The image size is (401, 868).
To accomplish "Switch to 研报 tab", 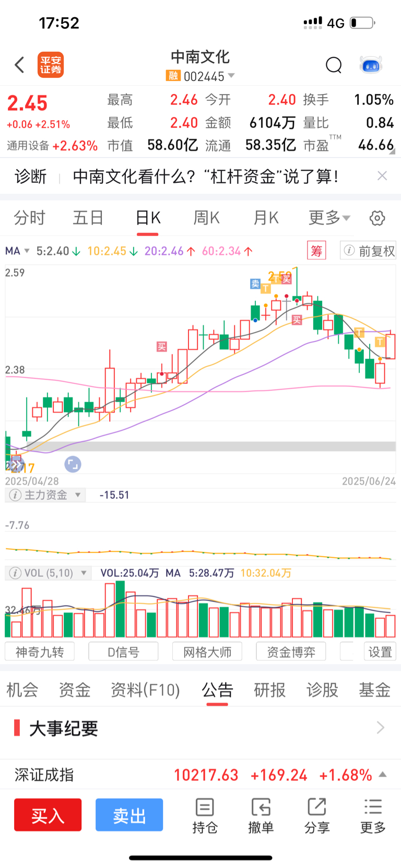I will [x=270, y=690].
